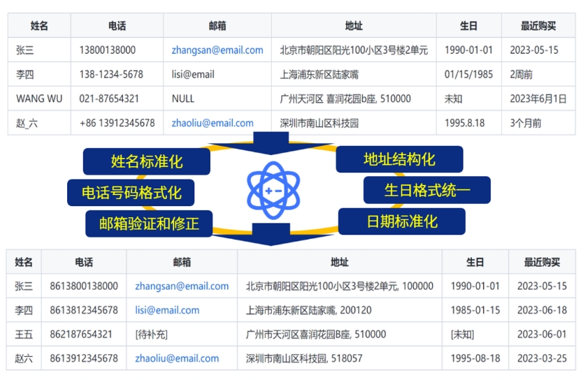The width and height of the screenshot is (588, 380).
Task: Select address cell 广州市天河区喜润花园B座, 510000
Action: (340, 334)
